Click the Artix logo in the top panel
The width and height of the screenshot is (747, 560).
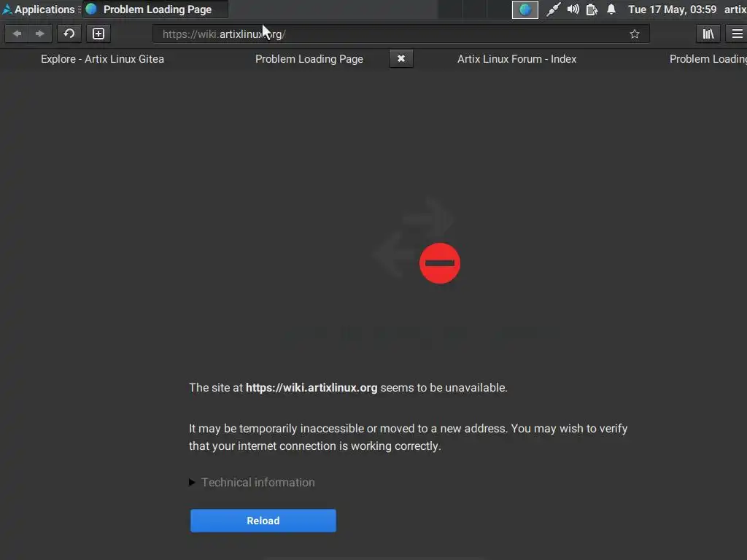(x=7, y=9)
